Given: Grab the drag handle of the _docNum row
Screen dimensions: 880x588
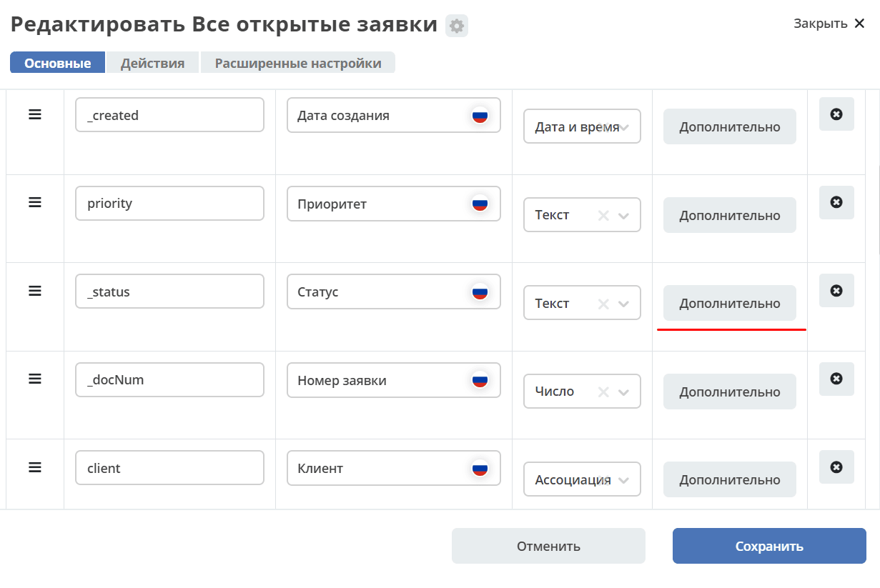Looking at the screenshot, I should (x=35, y=379).
